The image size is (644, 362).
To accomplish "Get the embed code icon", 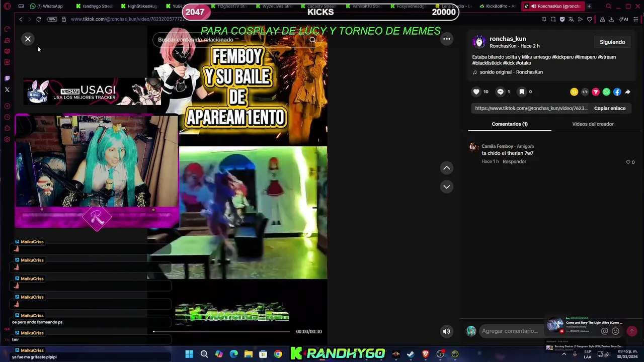I will click(585, 92).
